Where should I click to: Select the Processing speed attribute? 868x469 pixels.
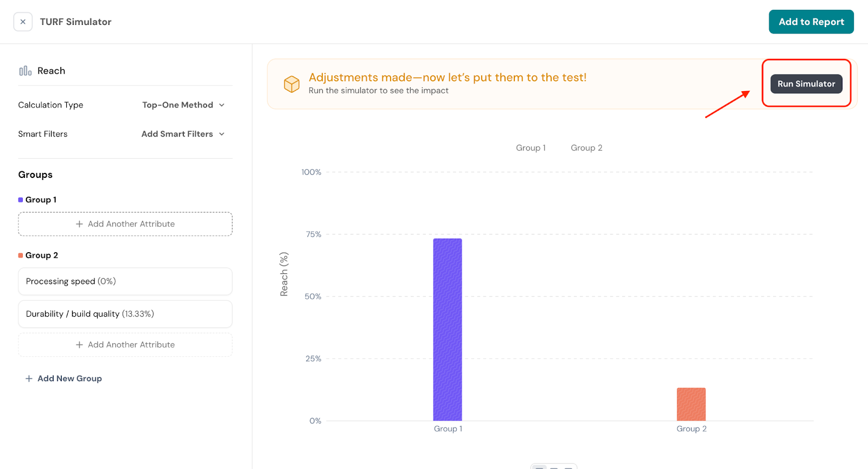coord(125,281)
